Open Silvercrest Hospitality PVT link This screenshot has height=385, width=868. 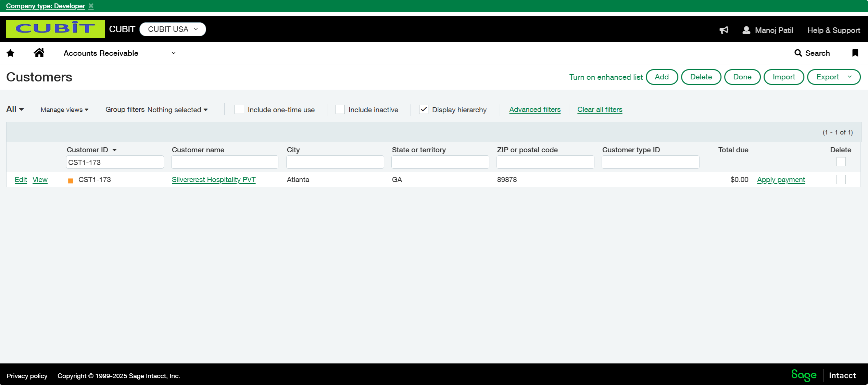point(214,180)
